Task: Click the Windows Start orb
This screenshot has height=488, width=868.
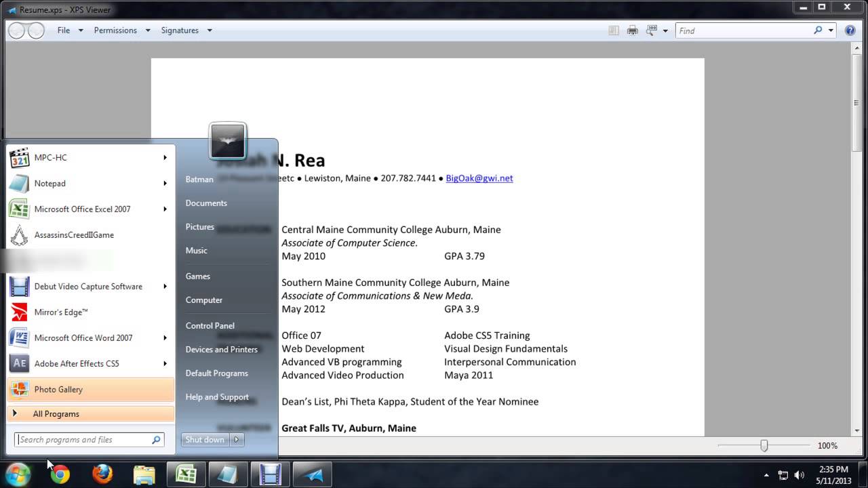Action: pos(18,474)
